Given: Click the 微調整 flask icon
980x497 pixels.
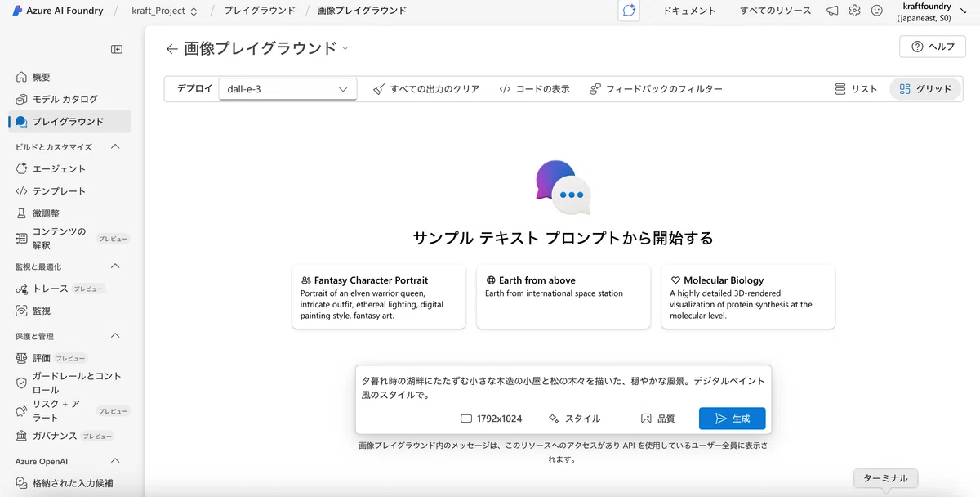Looking at the screenshot, I should pos(22,213).
